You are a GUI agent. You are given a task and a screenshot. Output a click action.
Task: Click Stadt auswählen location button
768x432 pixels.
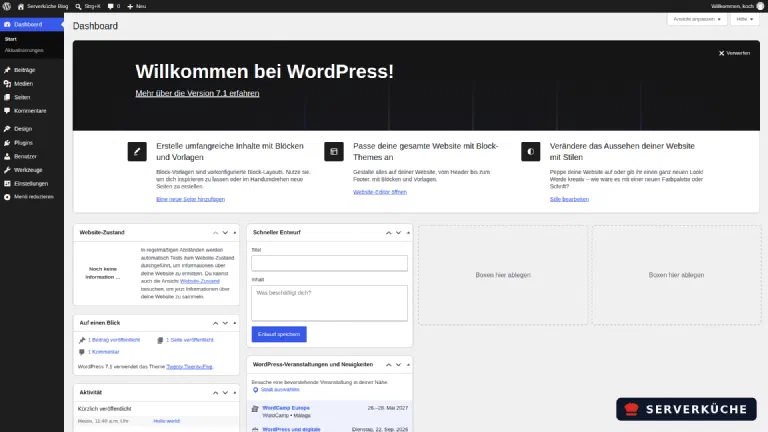click(x=276, y=390)
